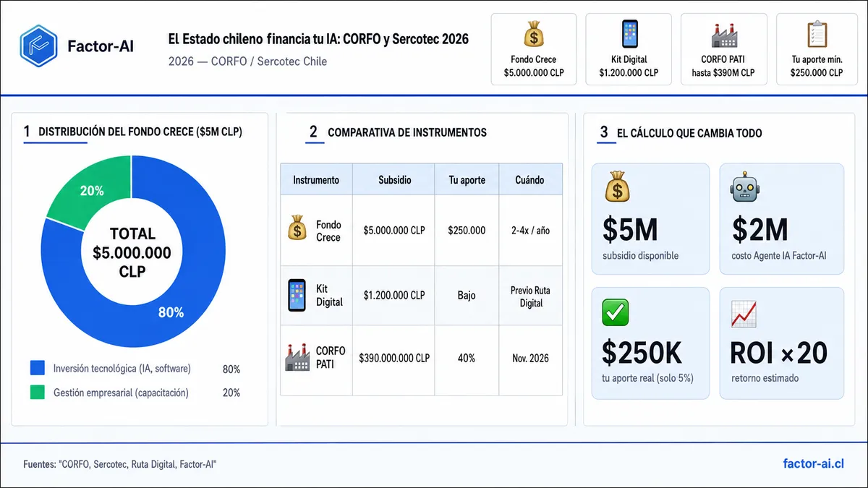
Task: Open the factor-ai.cl link in footer
Action: tap(814, 463)
